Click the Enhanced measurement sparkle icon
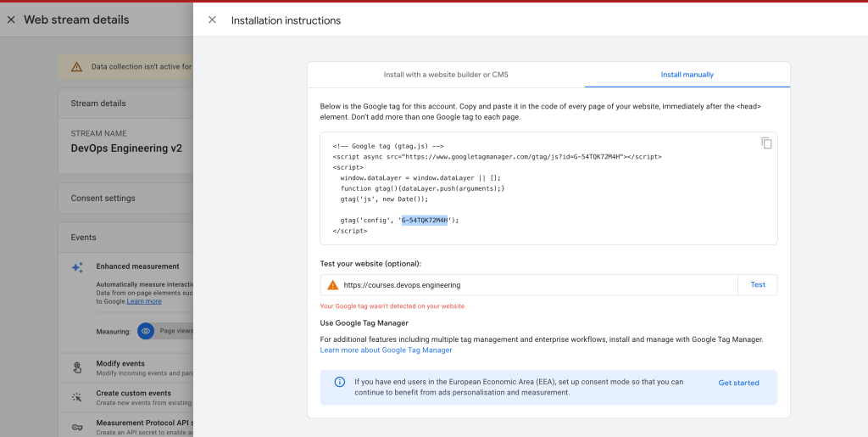Screen dimensions: 868x437 (x=77, y=267)
